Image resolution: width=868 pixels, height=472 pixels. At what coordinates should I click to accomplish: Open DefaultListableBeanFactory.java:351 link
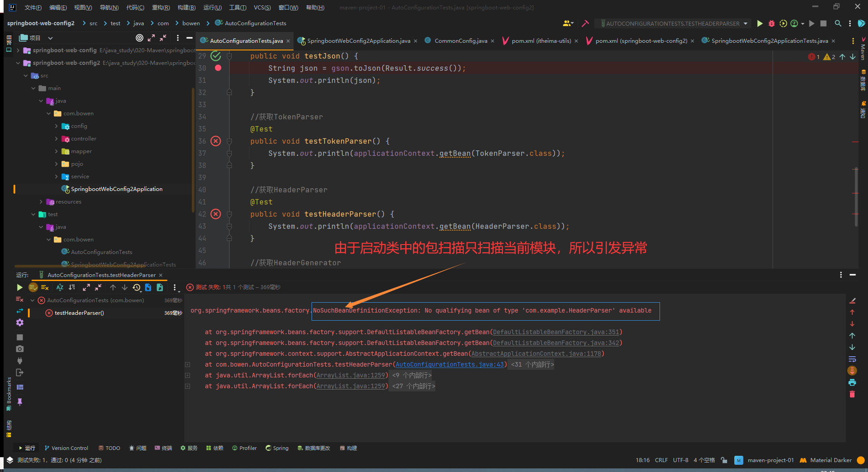556,332
